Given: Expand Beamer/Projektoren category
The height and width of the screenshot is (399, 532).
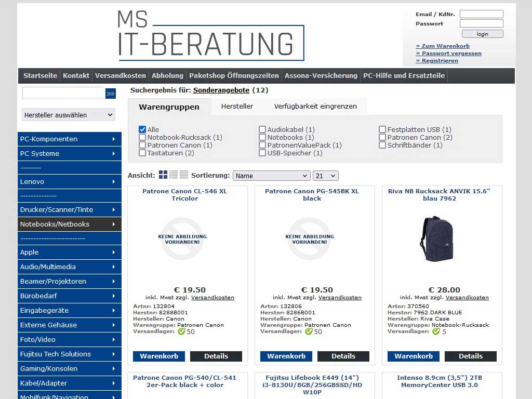Looking at the screenshot, I should point(70,282).
